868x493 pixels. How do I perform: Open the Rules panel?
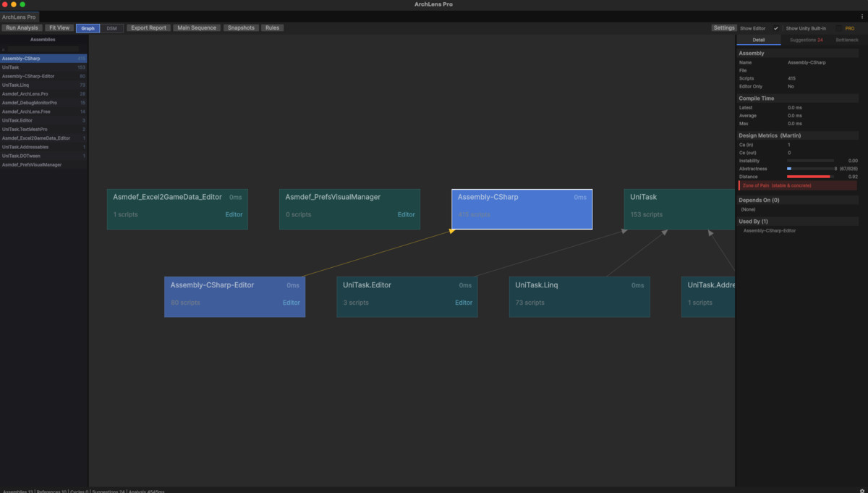(x=272, y=28)
